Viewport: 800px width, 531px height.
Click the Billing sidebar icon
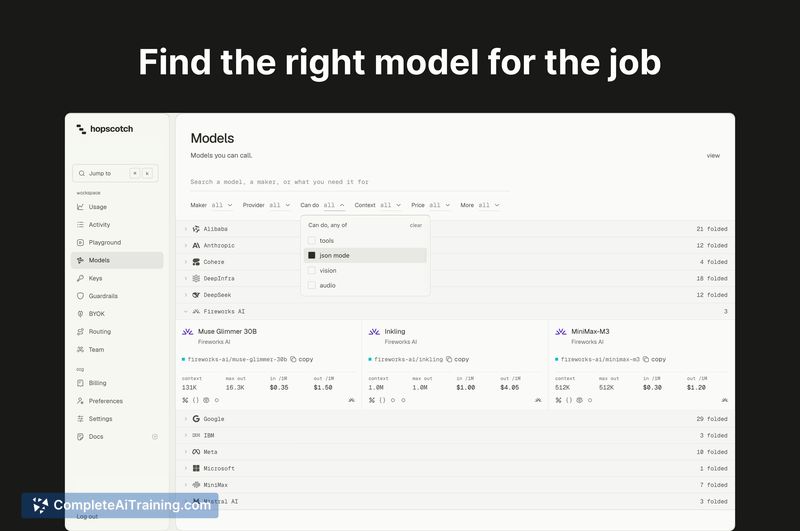(80, 383)
